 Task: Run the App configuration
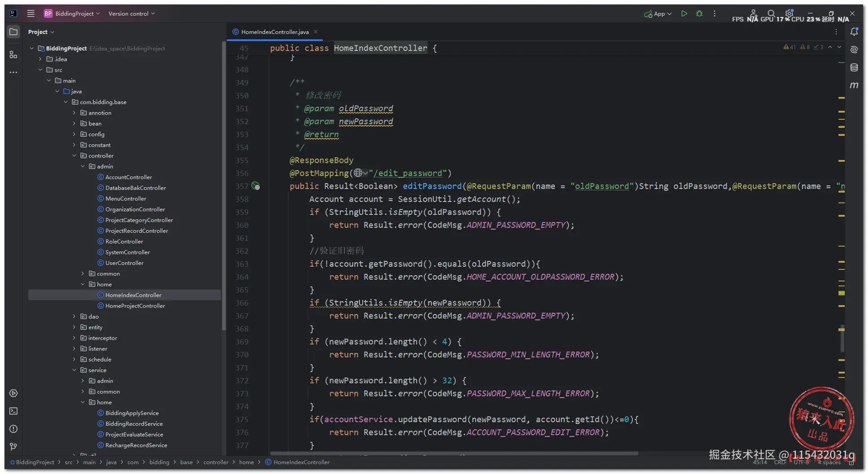point(684,13)
